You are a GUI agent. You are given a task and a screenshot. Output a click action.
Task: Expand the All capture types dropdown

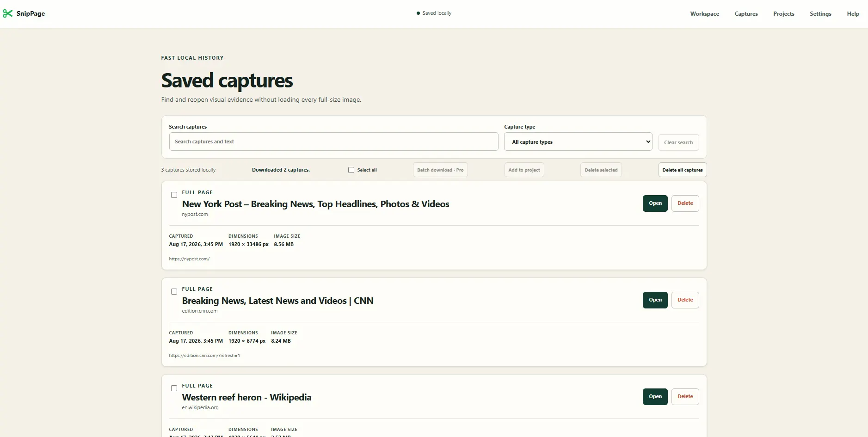578,142
